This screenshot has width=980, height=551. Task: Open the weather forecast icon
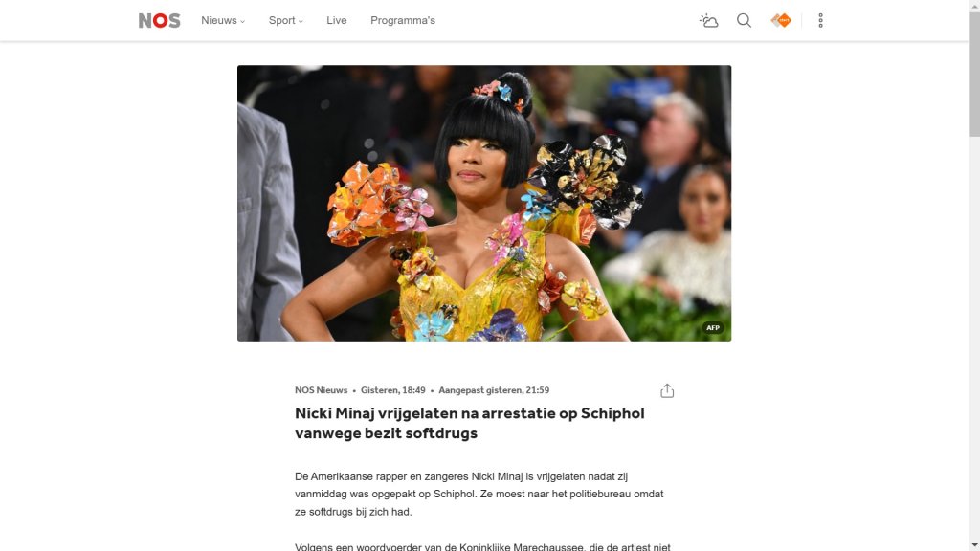(709, 21)
